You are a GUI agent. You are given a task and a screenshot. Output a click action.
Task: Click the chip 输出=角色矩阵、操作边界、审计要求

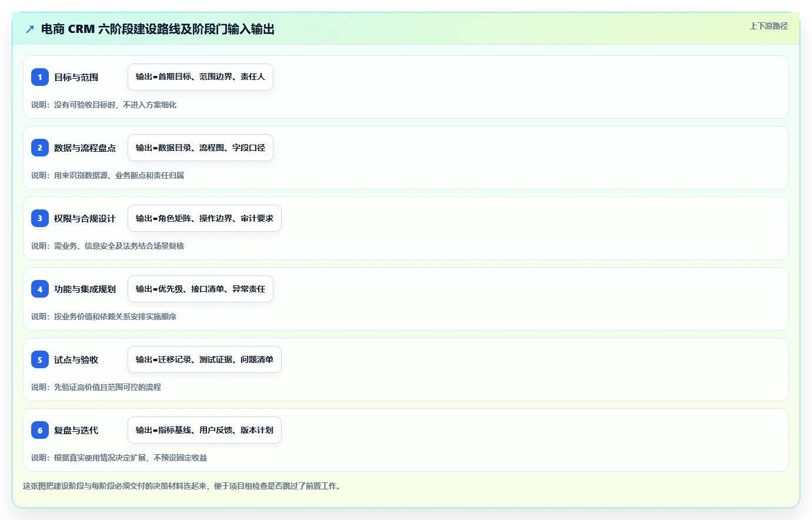(x=205, y=218)
